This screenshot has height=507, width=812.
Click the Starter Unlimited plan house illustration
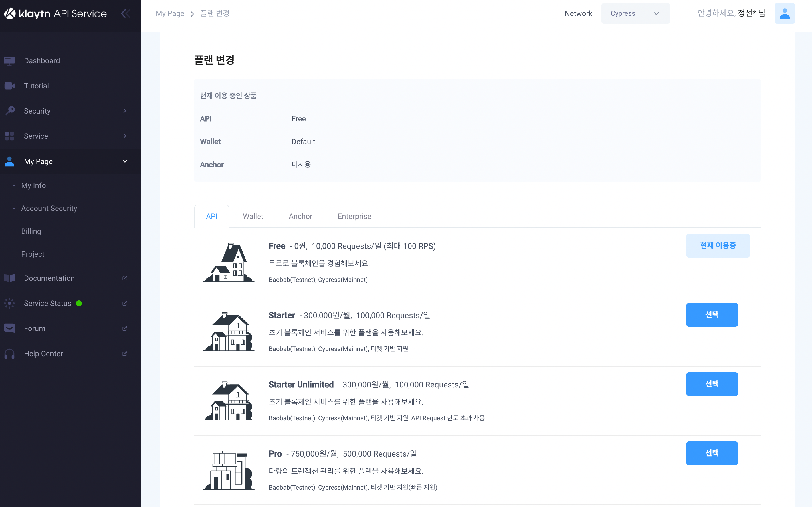pos(229,401)
